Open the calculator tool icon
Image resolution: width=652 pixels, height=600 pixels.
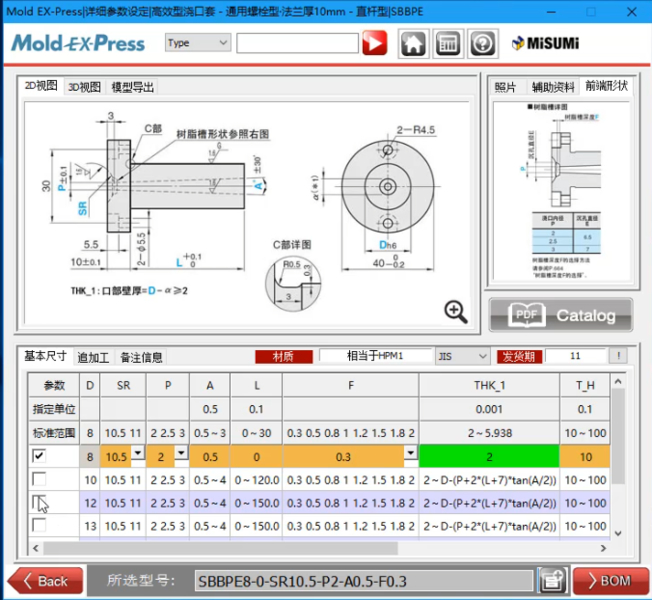(x=448, y=43)
